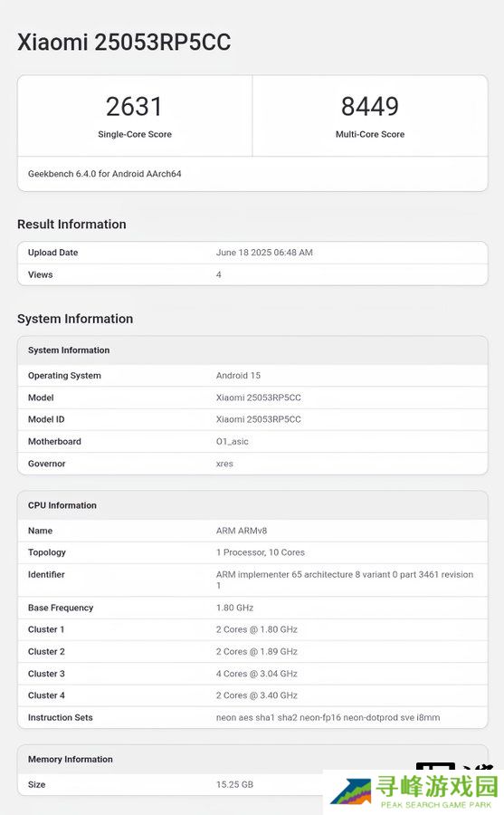Select the governor value xres
This screenshot has width=504, height=815.
tap(224, 464)
